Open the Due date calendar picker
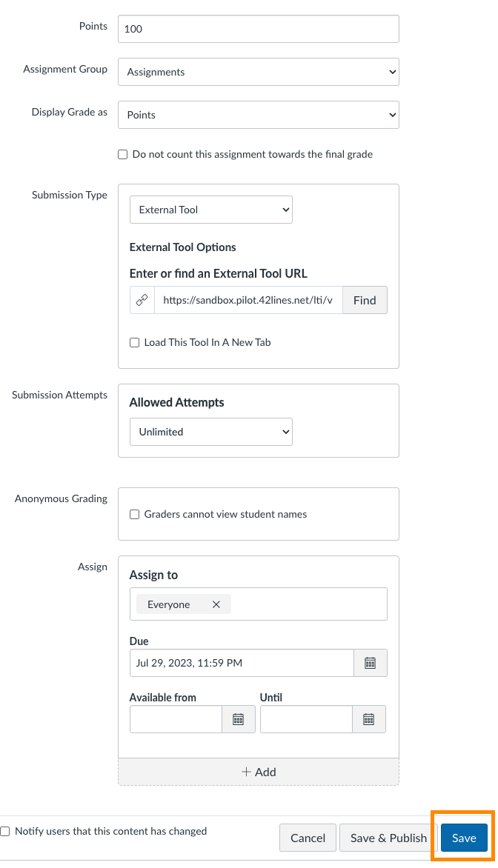This screenshot has width=498, height=868. pyautogui.click(x=369, y=663)
